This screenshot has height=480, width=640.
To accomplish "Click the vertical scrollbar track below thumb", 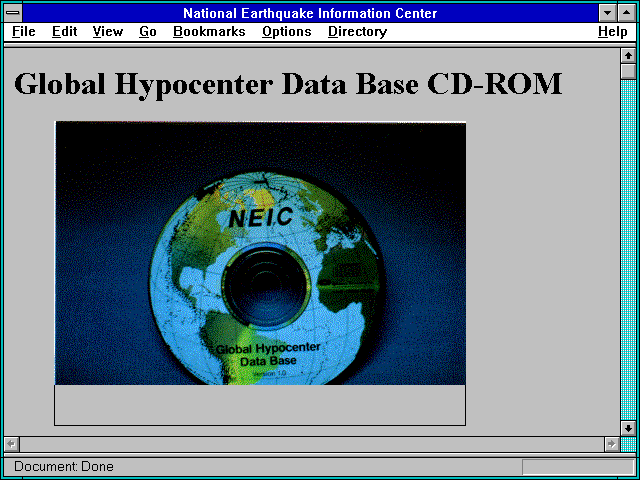I will (628, 250).
